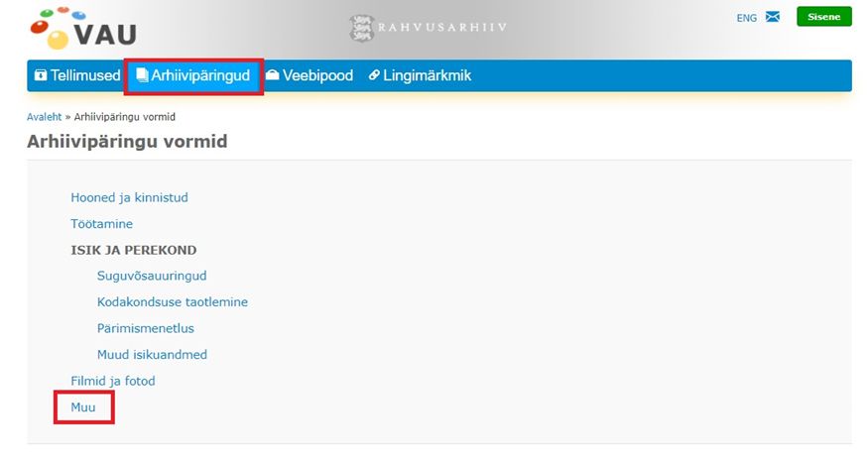
Task: Open the Arhiivipäringud menu tab
Action: pos(193,75)
